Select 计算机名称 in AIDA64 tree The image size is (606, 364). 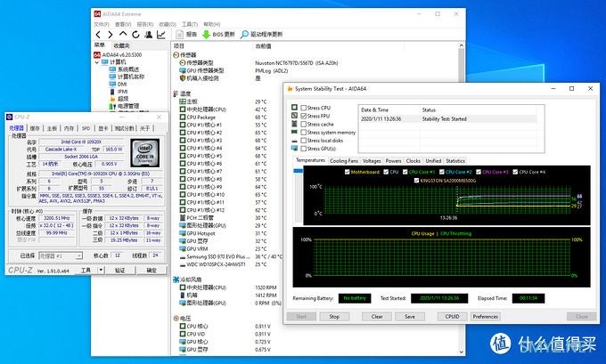click(131, 77)
